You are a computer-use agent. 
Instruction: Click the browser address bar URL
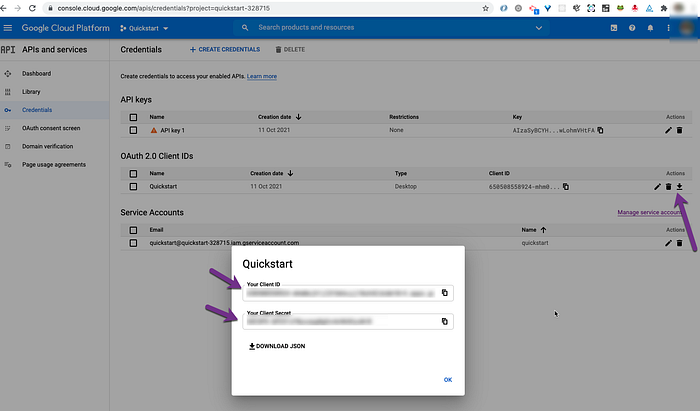[163, 8]
